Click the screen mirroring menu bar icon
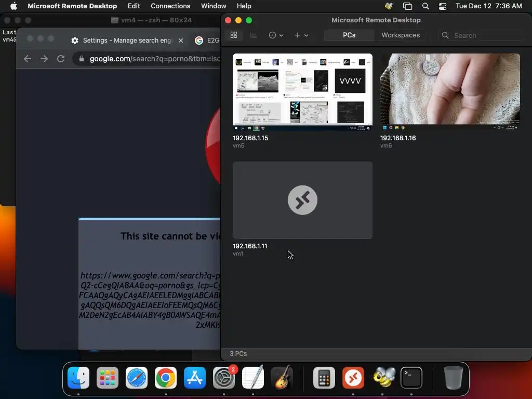532x399 pixels. click(x=407, y=6)
